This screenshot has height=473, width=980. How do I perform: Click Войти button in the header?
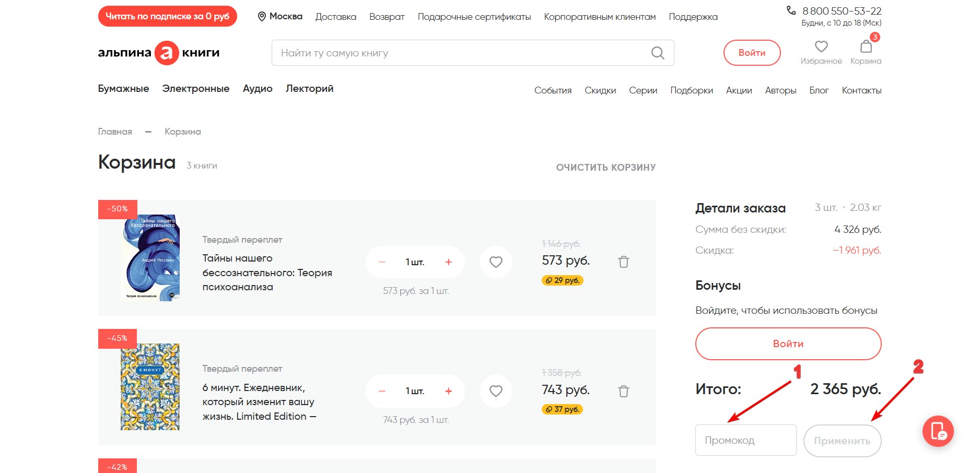click(x=752, y=53)
